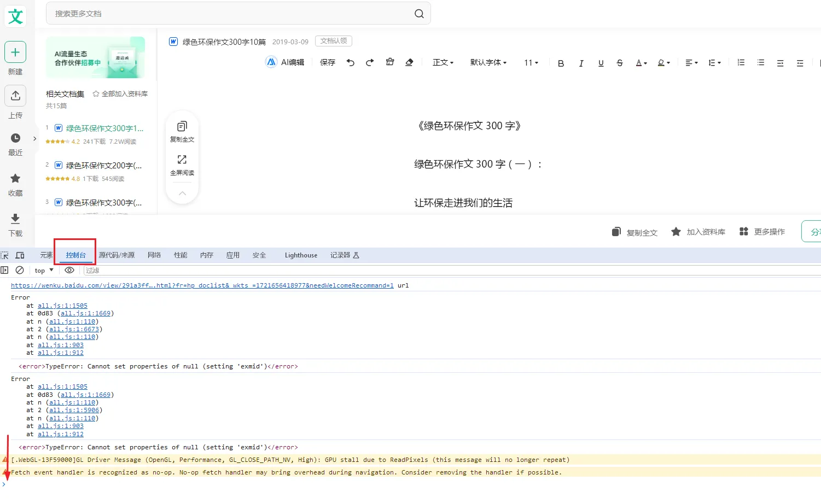
Task: Open the wenku.baidu.com URL link in console
Action: pyautogui.click(x=202, y=285)
